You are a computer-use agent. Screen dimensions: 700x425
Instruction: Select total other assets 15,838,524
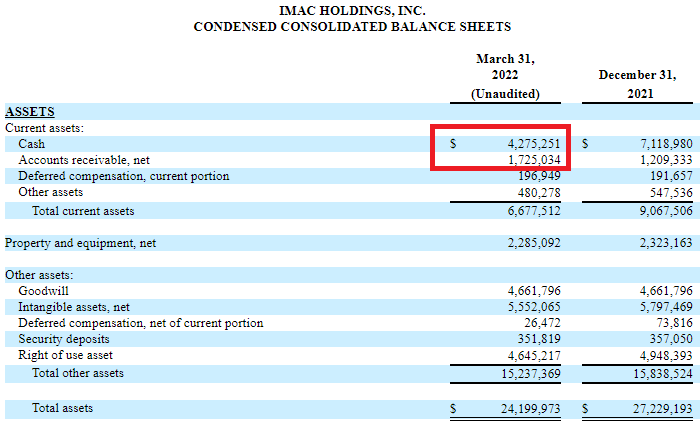[x=663, y=374]
